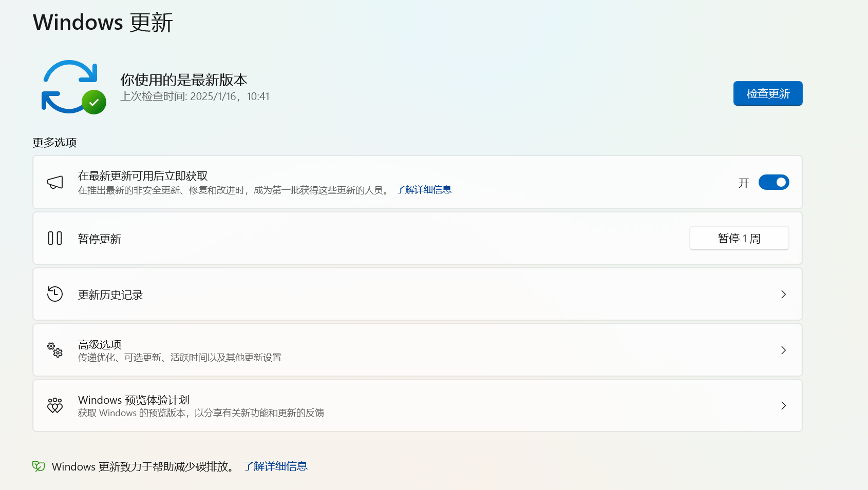Click the green leaf carbon emissions icon
Image resolution: width=868 pixels, height=490 pixels.
(39, 466)
